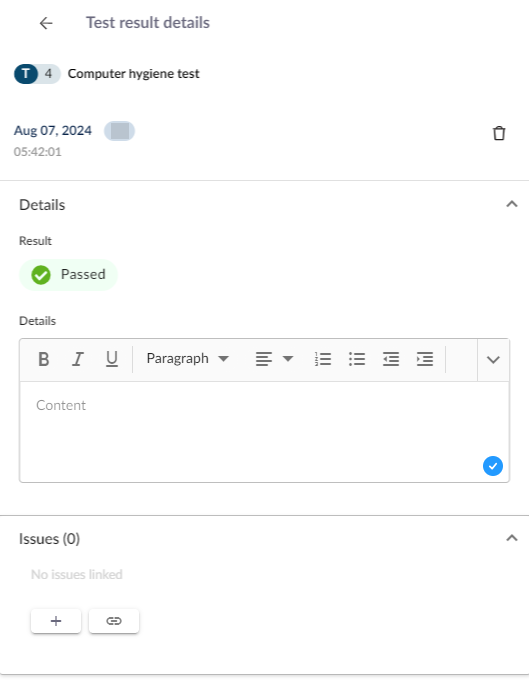Insert a bulleted list
The image size is (529, 691).
[357, 359]
